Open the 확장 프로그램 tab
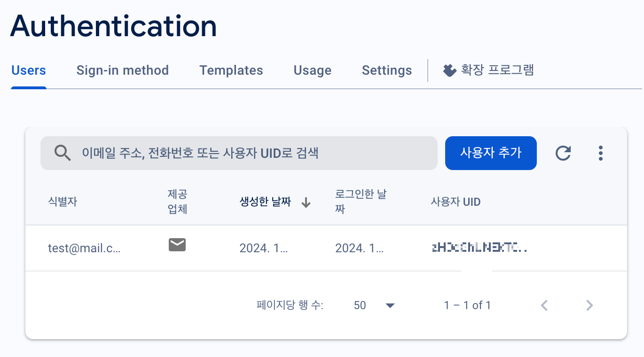The image size is (644, 357). pyautogui.click(x=488, y=70)
